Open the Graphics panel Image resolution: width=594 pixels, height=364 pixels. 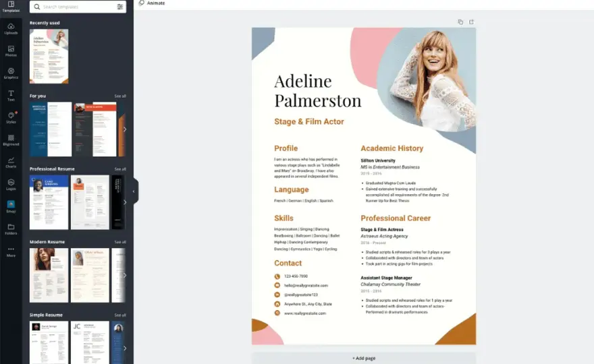coord(11,73)
